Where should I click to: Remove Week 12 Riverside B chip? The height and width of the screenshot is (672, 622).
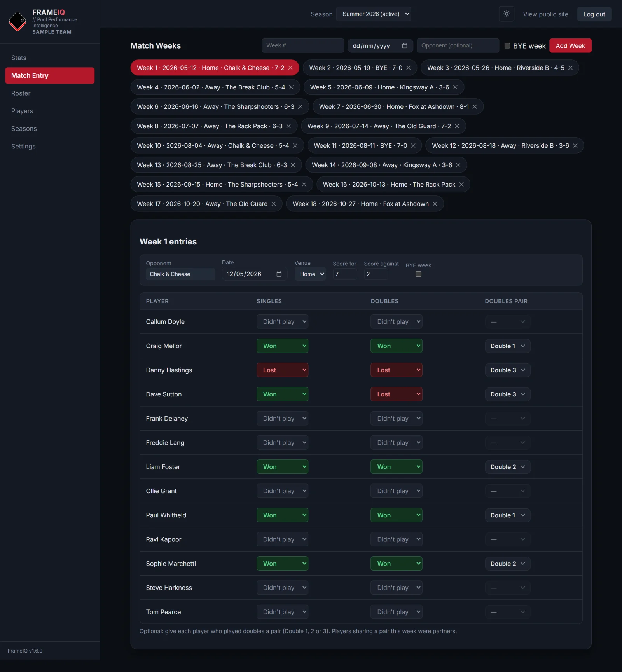coord(575,145)
